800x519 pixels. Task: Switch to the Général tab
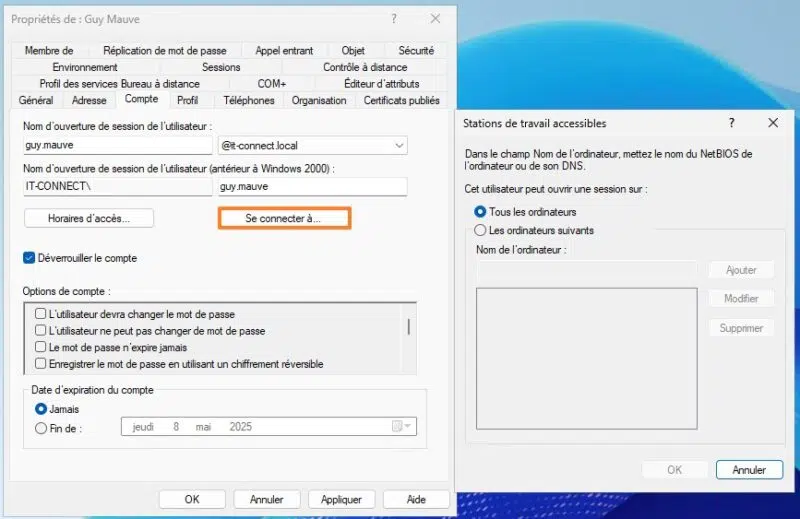[x=36, y=100]
